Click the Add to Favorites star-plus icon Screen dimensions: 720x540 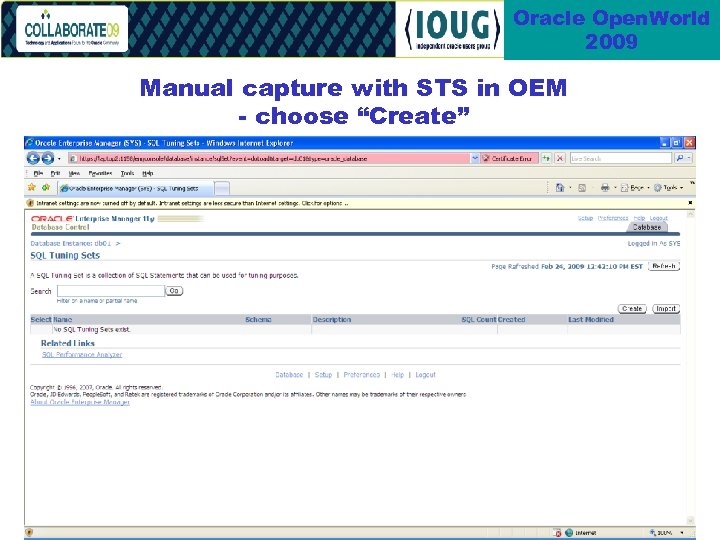tap(46, 187)
